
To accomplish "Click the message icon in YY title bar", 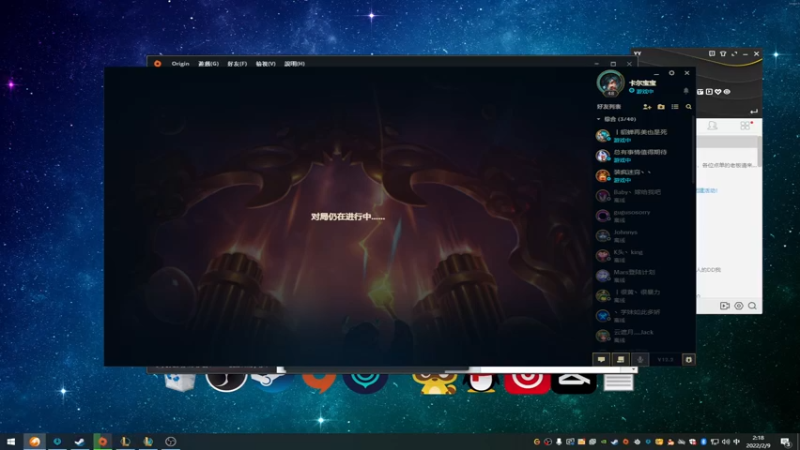I will 712,54.
